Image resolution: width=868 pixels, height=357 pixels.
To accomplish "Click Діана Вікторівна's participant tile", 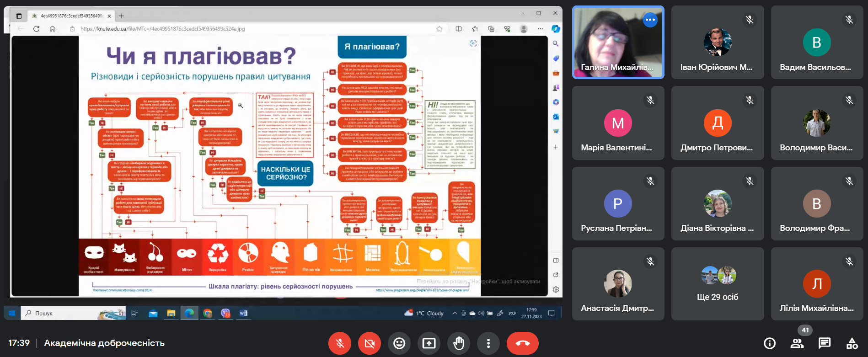I will coord(718,203).
